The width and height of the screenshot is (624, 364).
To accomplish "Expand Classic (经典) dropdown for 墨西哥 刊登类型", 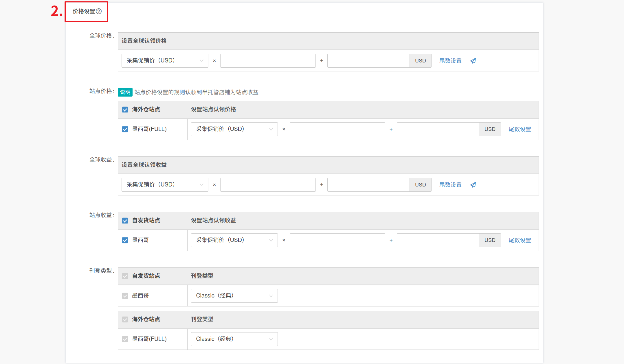I will tap(234, 296).
